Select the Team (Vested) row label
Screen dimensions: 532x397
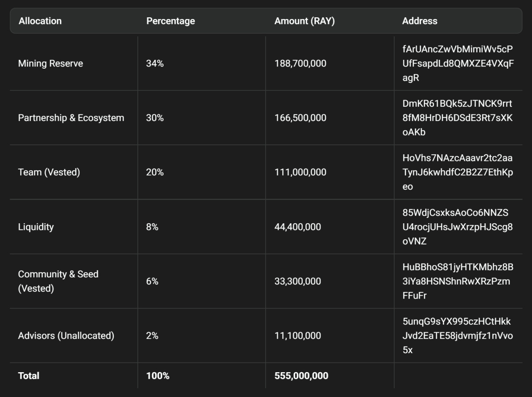[49, 172]
